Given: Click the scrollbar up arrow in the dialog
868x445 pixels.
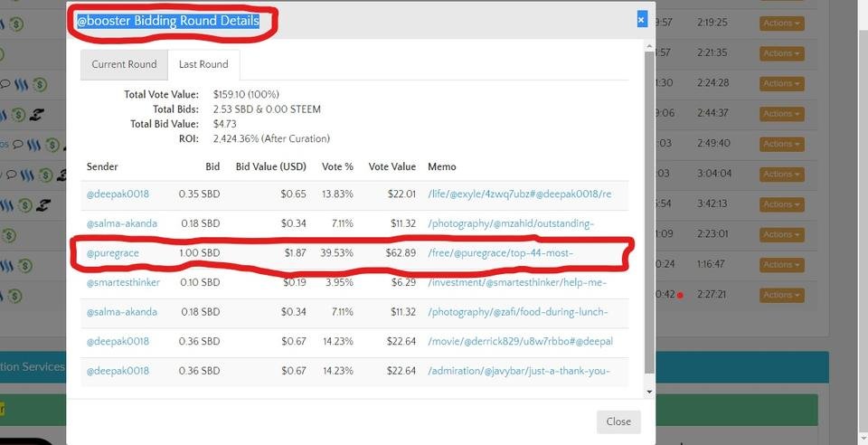Looking at the screenshot, I should (649, 47).
